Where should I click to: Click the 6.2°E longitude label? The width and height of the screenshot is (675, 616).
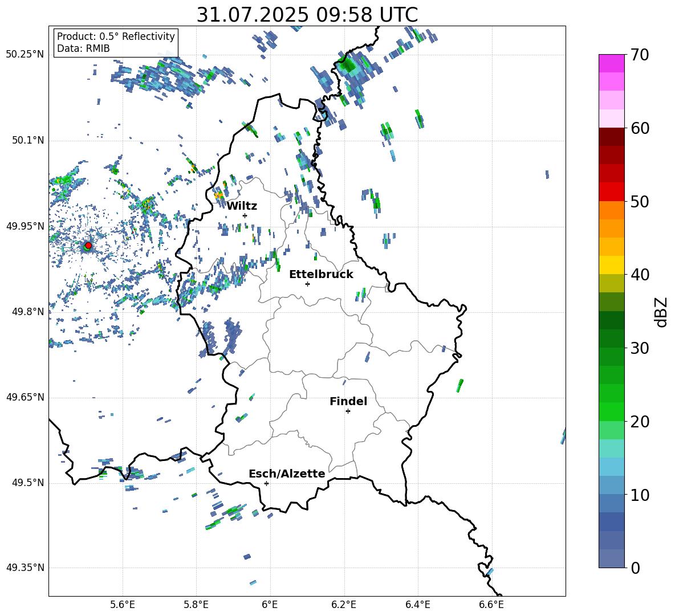344,605
